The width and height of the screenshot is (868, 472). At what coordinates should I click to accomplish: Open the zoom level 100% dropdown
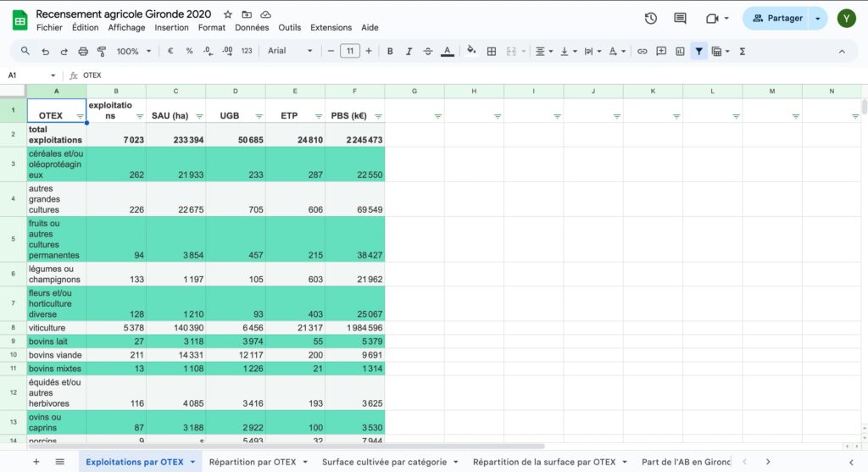point(133,51)
